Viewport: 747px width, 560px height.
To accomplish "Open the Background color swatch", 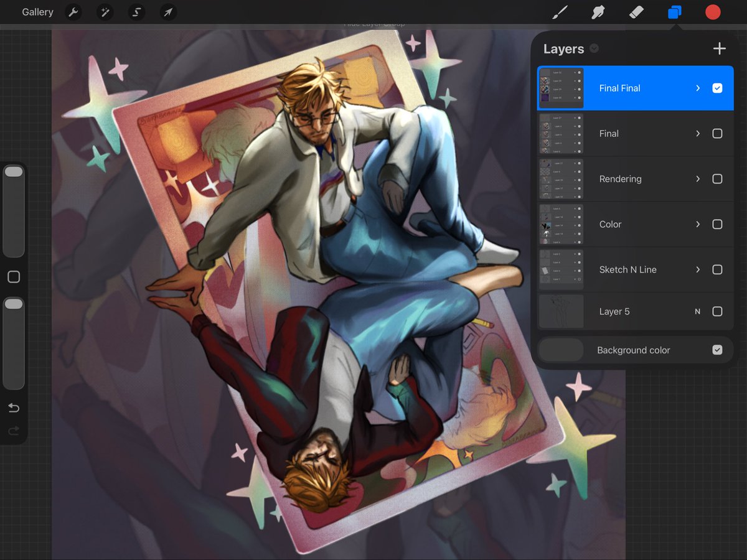I will click(561, 350).
